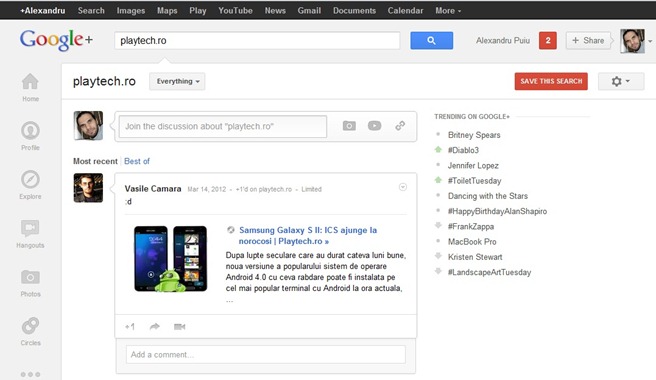Click the green up arrow next to #Diablo3
Viewport: 656px width, 380px height.
pyautogui.click(x=438, y=149)
